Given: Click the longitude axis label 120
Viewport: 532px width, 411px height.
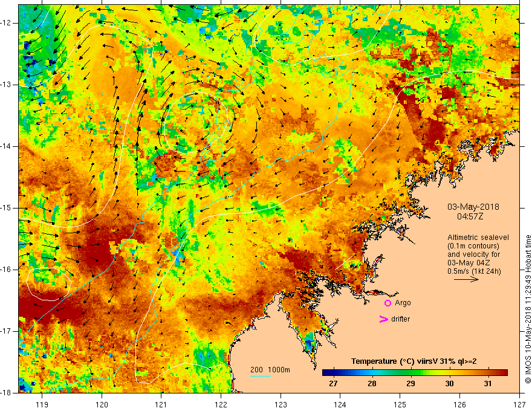Looking at the screenshot, I should pyautogui.click(x=102, y=404).
